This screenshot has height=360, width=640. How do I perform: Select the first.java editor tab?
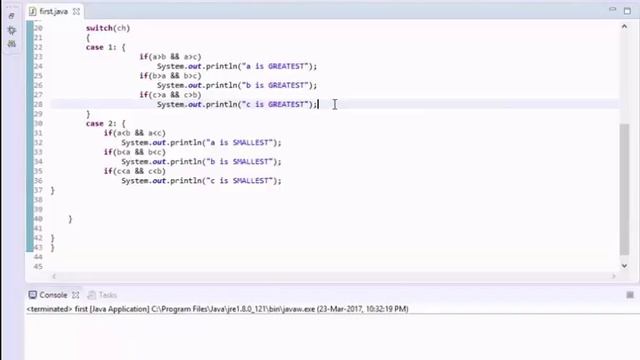[x=53, y=11]
